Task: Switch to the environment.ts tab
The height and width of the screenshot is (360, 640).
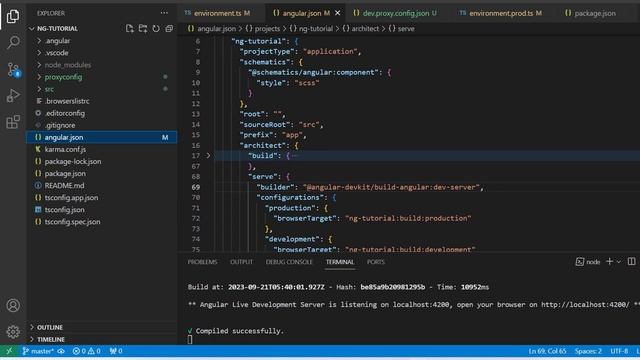Action: click(x=221, y=13)
